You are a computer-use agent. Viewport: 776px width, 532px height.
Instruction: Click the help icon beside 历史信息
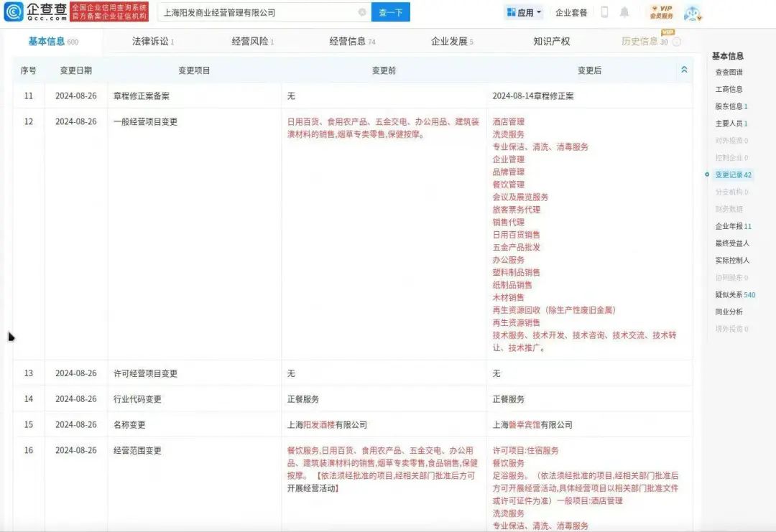pos(678,42)
